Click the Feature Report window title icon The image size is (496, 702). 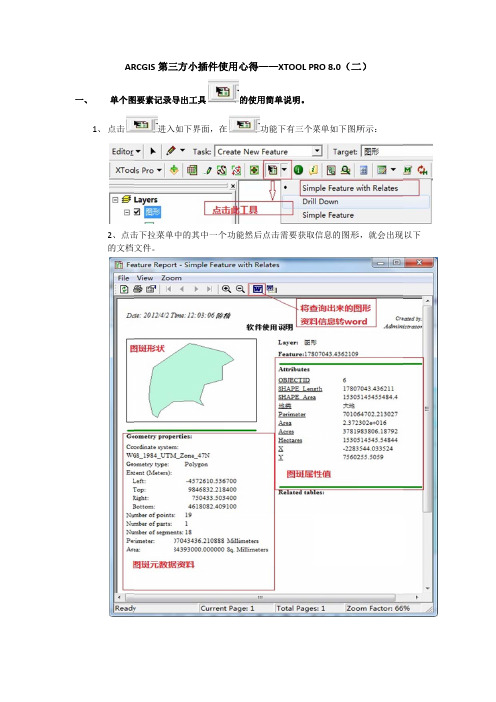pos(119,265)
